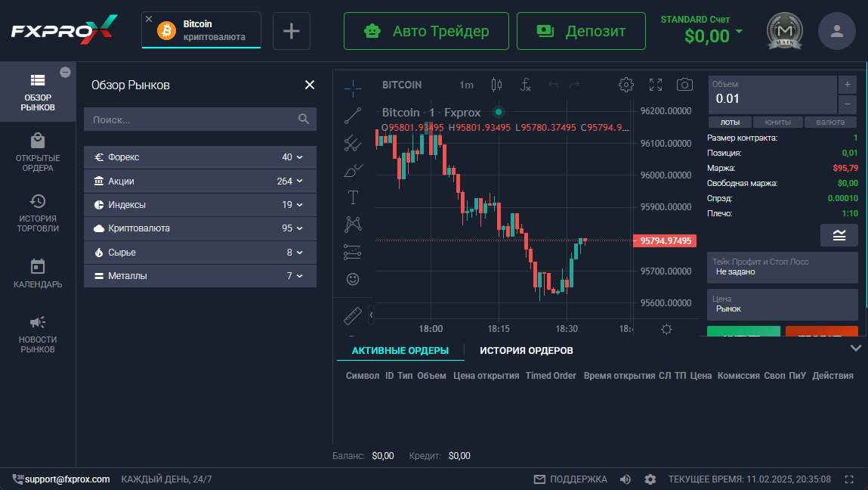Switch to the Активные ордера tab
This screenshot has height=490, width=868.
(400, 351)
